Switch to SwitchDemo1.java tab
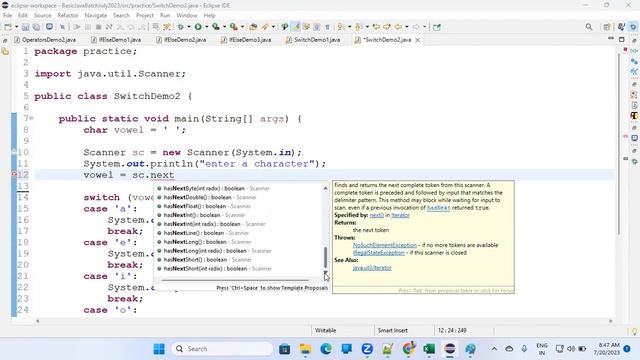 [x=313, y=40]
